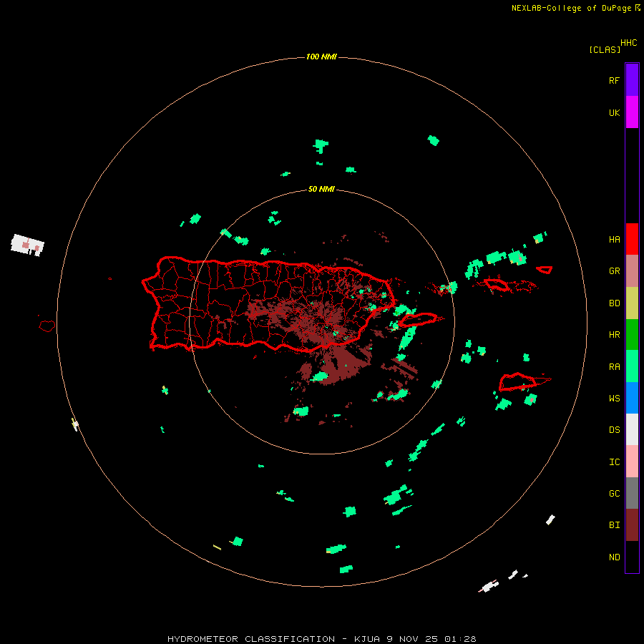Image resolution: width=644 pixels, height=644 pixels.
Task: Click the HR legend label
Action: [614, 335]
